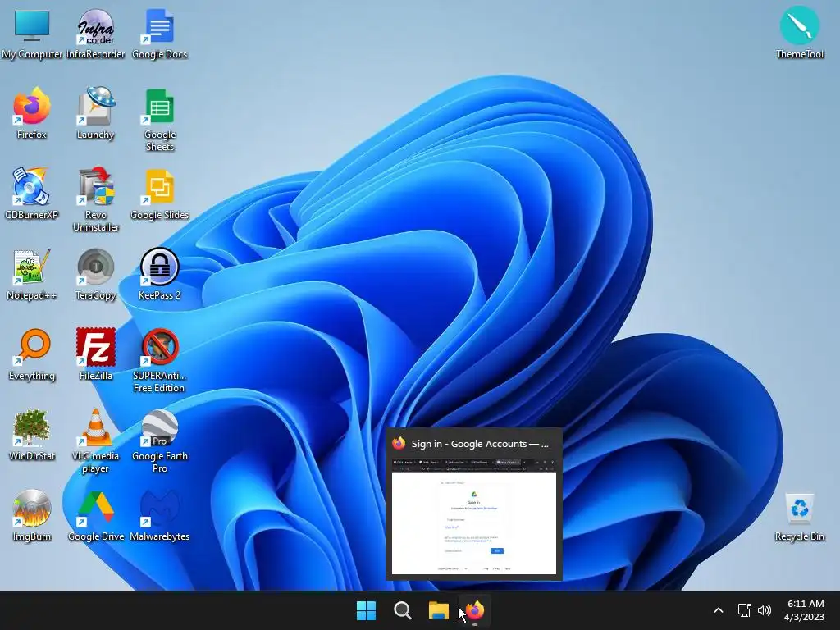Click the Everything search shortcut
The height and width of the screenshot is (630, 840).
coord(32,354)
